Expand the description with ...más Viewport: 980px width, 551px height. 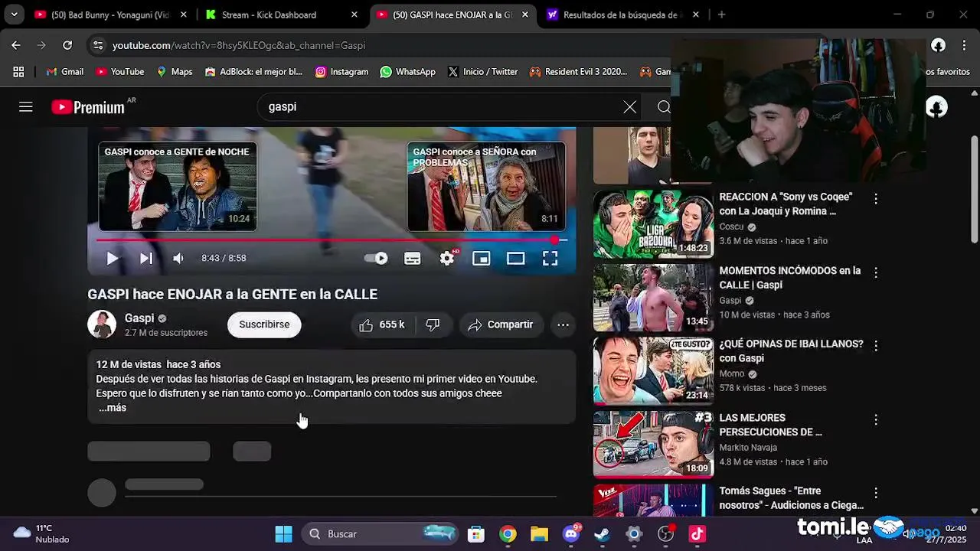tap(113, 408)
